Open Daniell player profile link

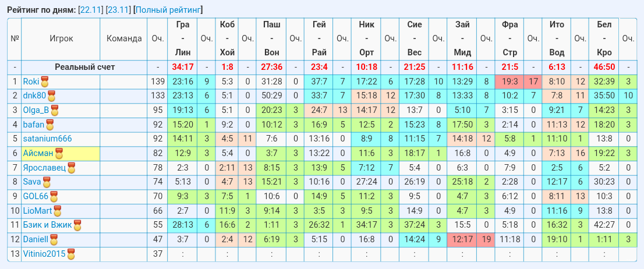(x=36, y=239)
